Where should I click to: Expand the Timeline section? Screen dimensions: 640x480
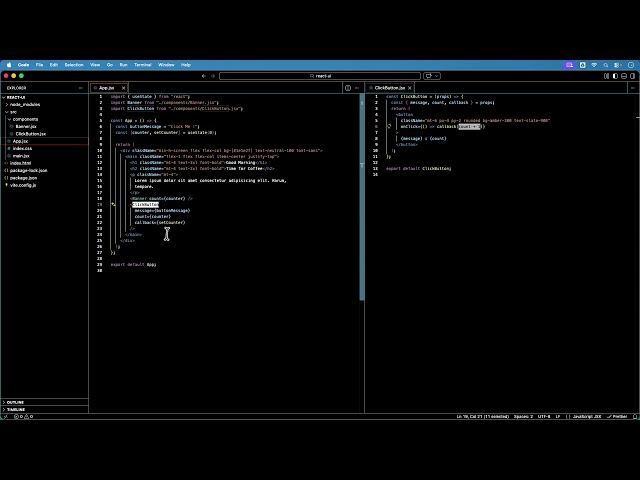point(44,409)
